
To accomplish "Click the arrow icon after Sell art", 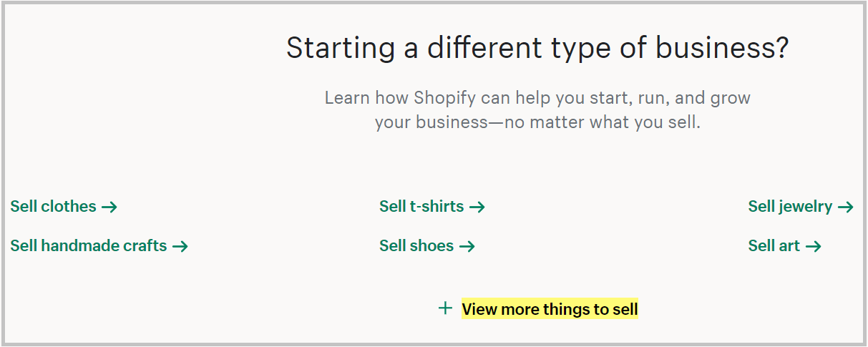I will tap(813, 247).
